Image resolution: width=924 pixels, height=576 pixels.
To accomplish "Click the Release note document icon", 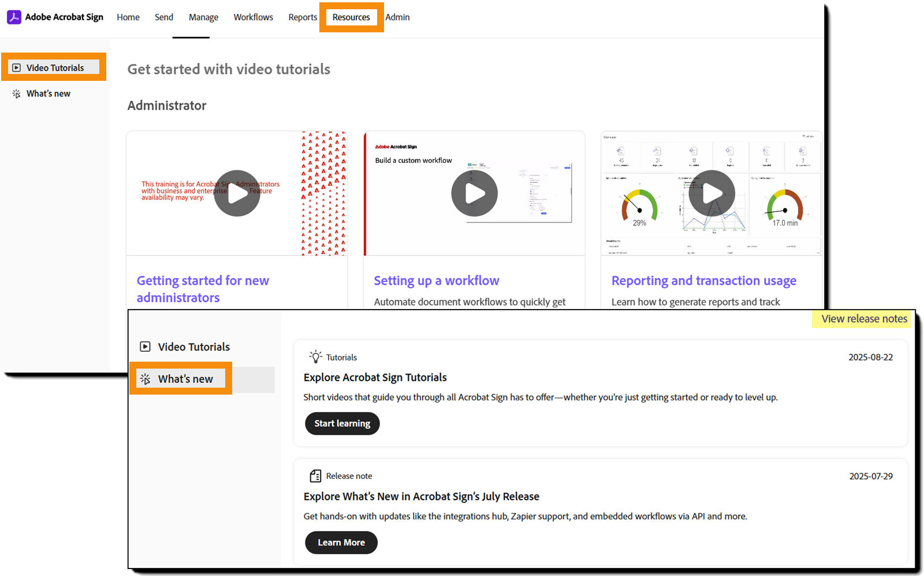I will coord(315,475).
